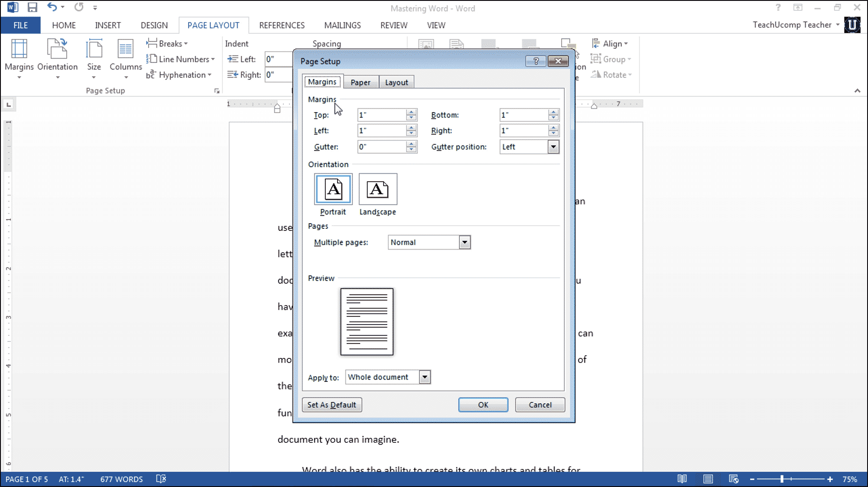The height and width of the screenshot is (487, 868).
Task: Select the Hyphenation tool
Action: 180,75
